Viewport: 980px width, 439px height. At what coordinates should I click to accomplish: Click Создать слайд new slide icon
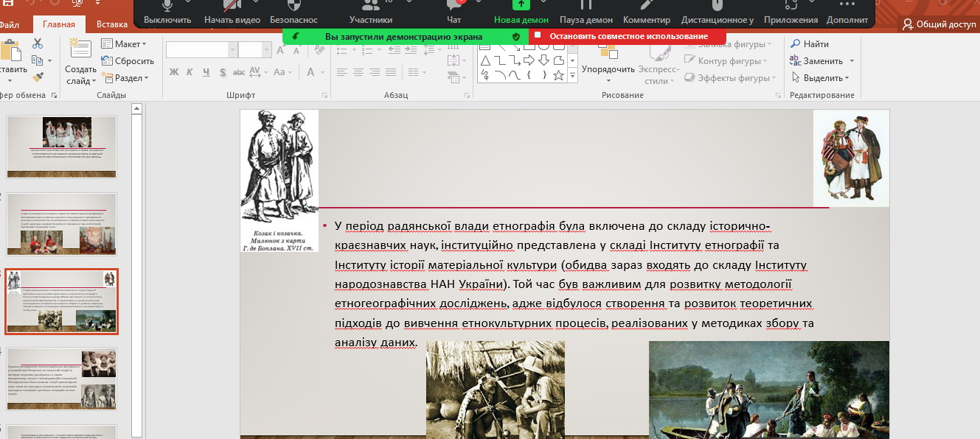pyautogui.click(x=80, y=49)
